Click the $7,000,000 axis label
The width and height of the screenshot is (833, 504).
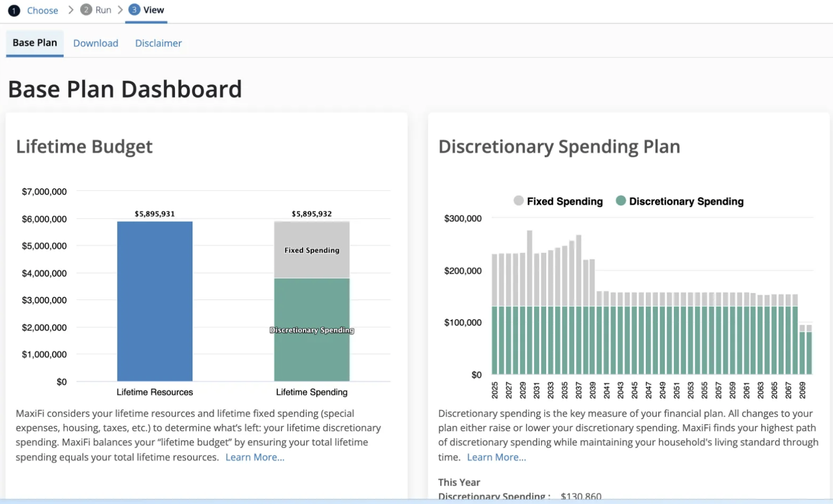coord(44,192)
